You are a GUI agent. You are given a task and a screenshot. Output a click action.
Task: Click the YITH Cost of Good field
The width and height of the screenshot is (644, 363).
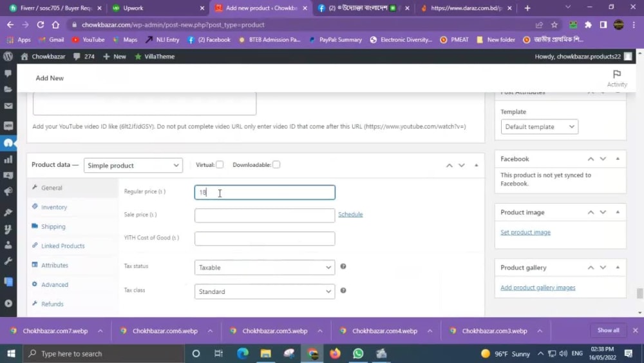pyautogui.click(x=265, y=239)
